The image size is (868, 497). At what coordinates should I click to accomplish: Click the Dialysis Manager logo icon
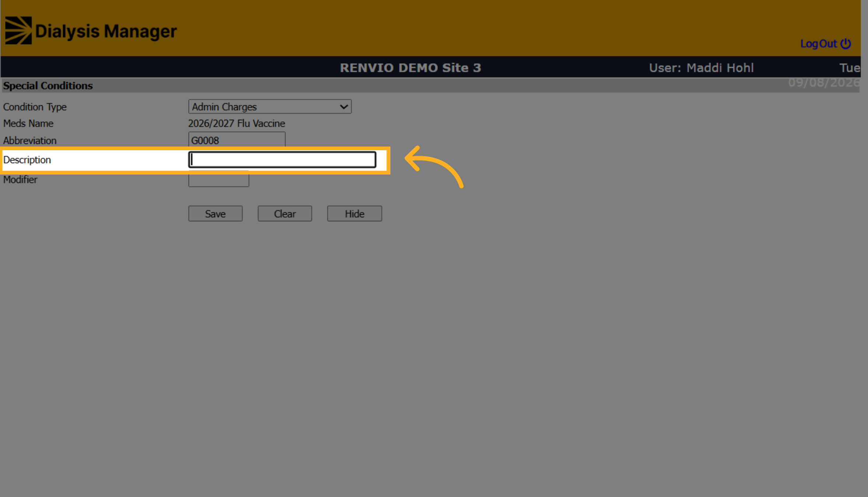tap(18, 31)
